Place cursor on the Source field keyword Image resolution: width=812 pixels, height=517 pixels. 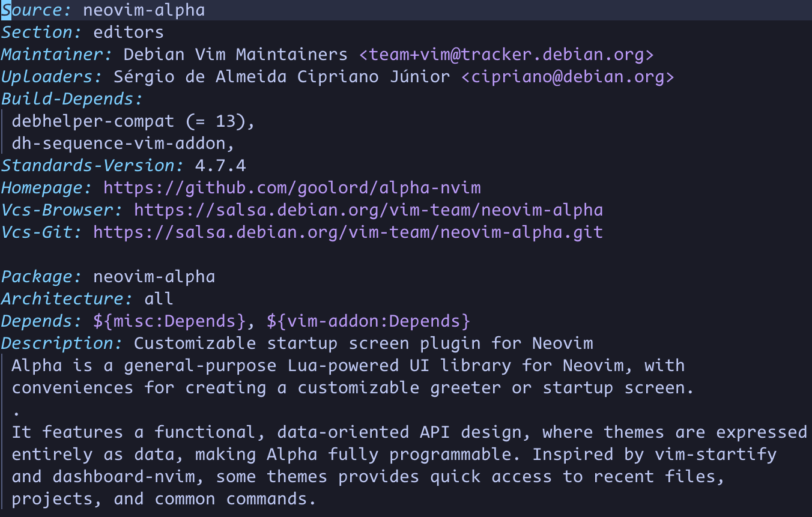tap(37, 10)
